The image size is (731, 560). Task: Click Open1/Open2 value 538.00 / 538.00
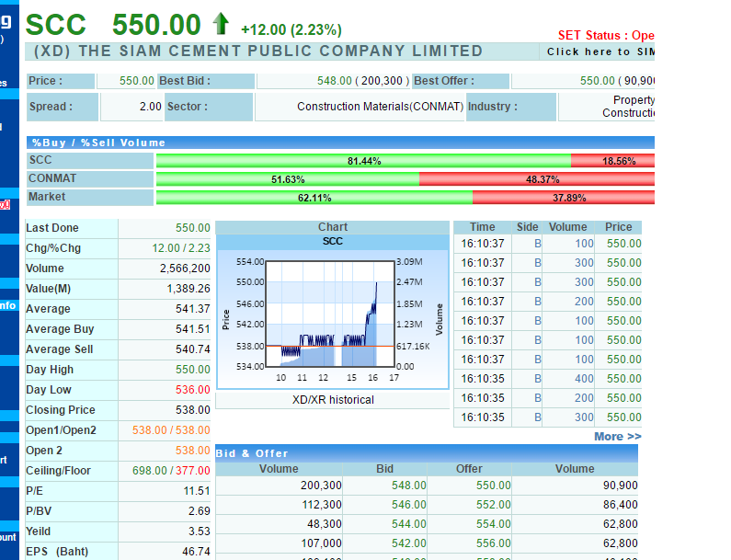(x=171, y=430)
